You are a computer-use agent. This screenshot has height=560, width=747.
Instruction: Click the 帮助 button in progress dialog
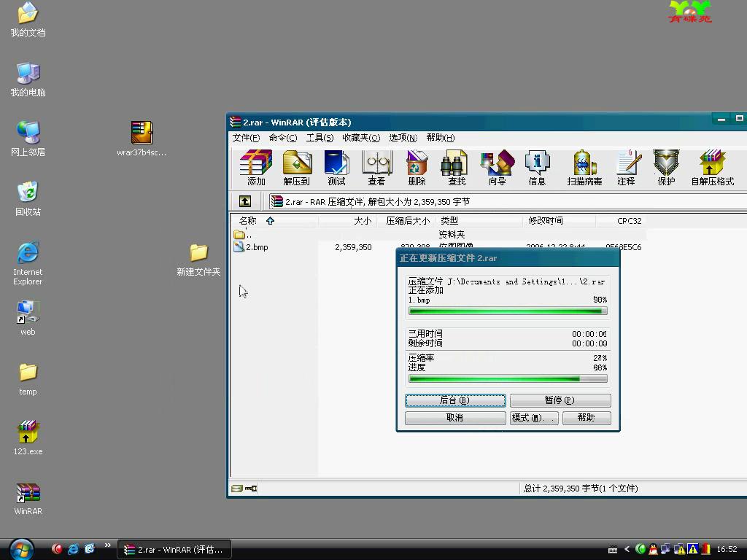tap(587, 418)
